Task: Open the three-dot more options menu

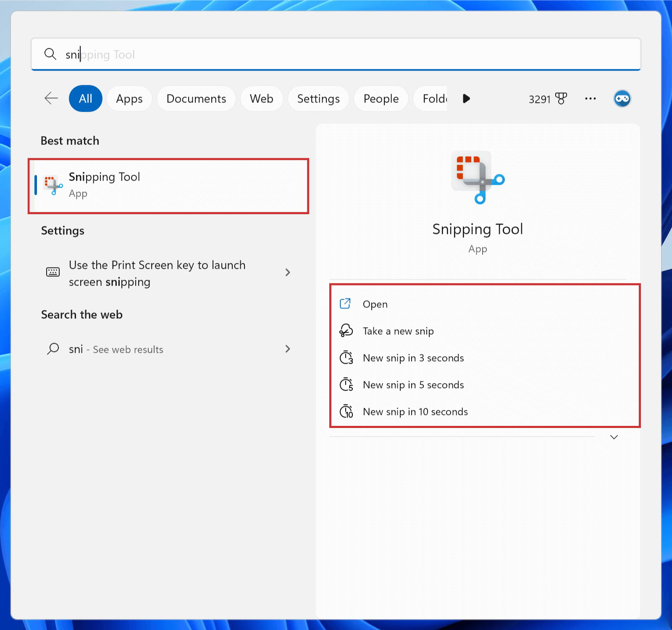Action: (591, 98)
